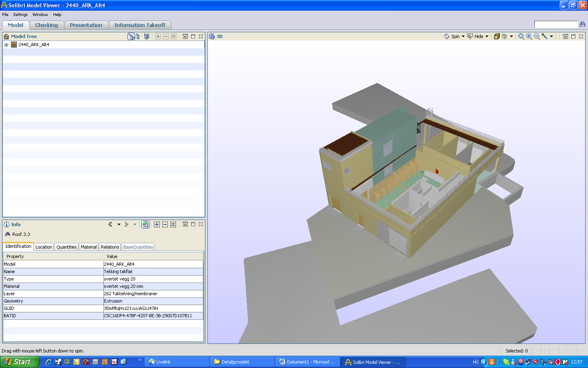
Task: Maximize the Model Tree panel
Action: 193,36
